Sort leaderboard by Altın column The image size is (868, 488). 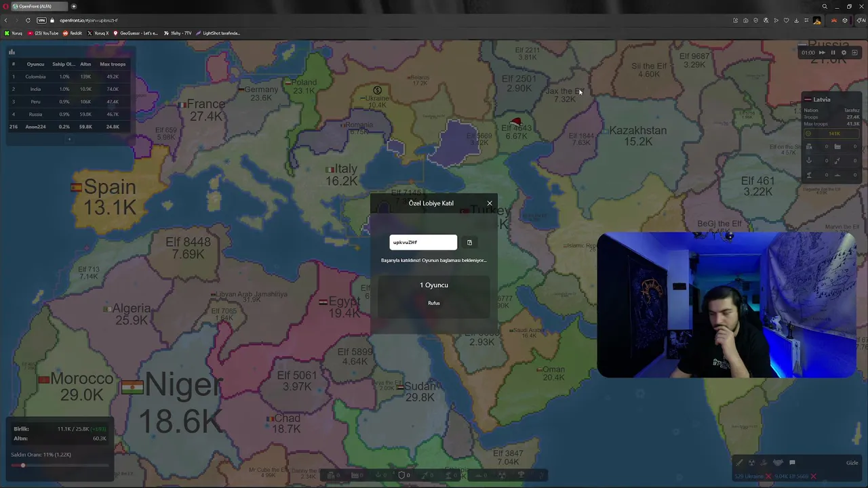tap(85, 64)
